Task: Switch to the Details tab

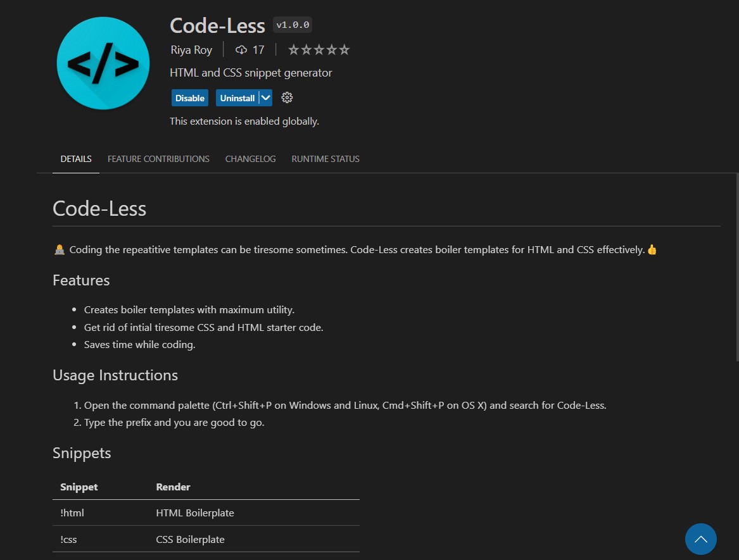Action: tap(76, 159)
